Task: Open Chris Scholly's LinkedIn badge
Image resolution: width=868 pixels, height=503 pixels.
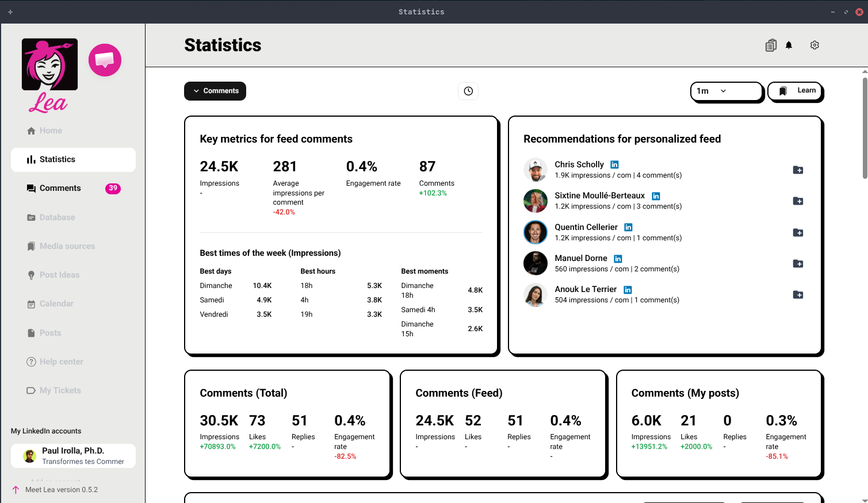Action: (x=614, y=164)
